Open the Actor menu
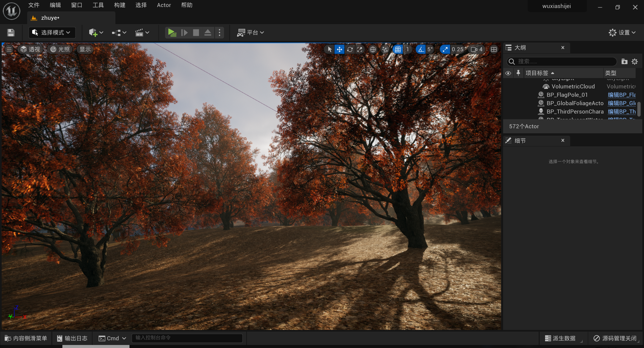The width and height of the screenshot is (644, 348). (164, 5)
